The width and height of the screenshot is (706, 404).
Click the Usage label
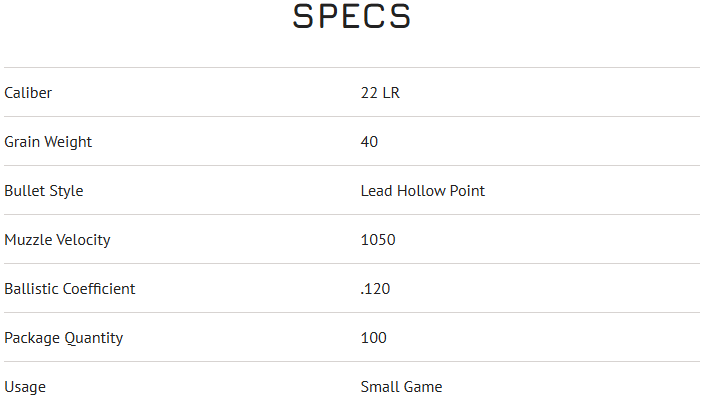click(25, 387)
